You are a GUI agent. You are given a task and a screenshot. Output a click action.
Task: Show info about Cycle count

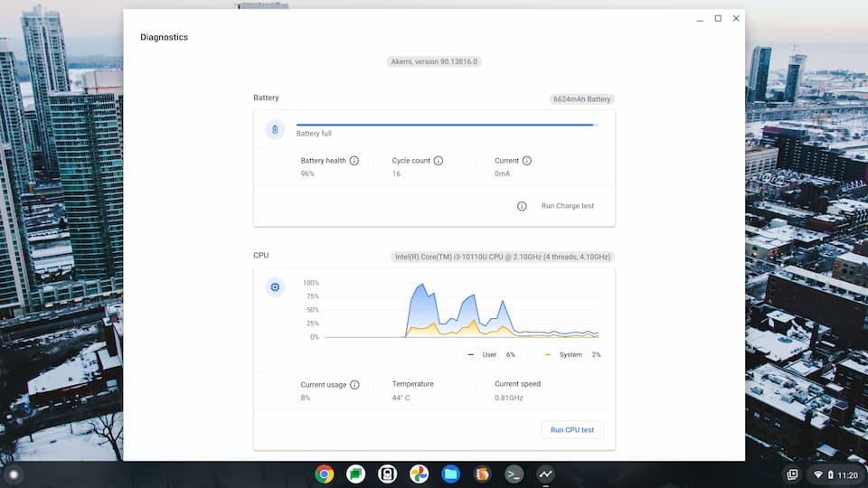click(x=439, y=161)
